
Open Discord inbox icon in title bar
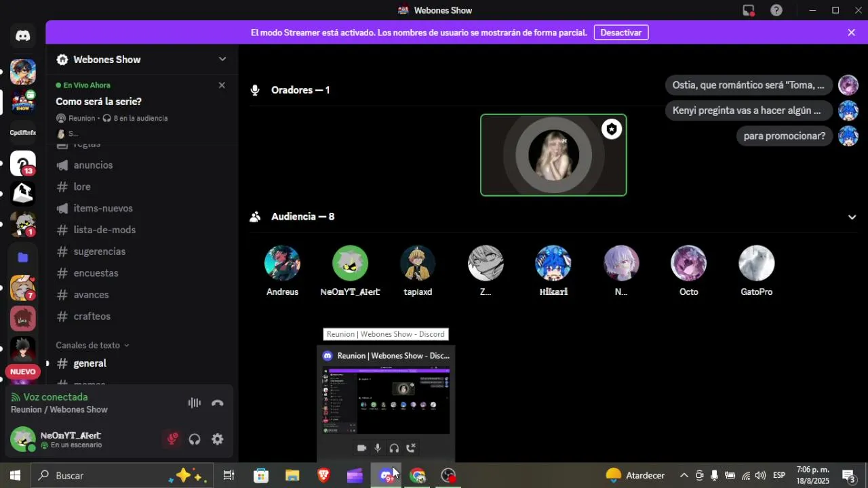pos(749,10)
